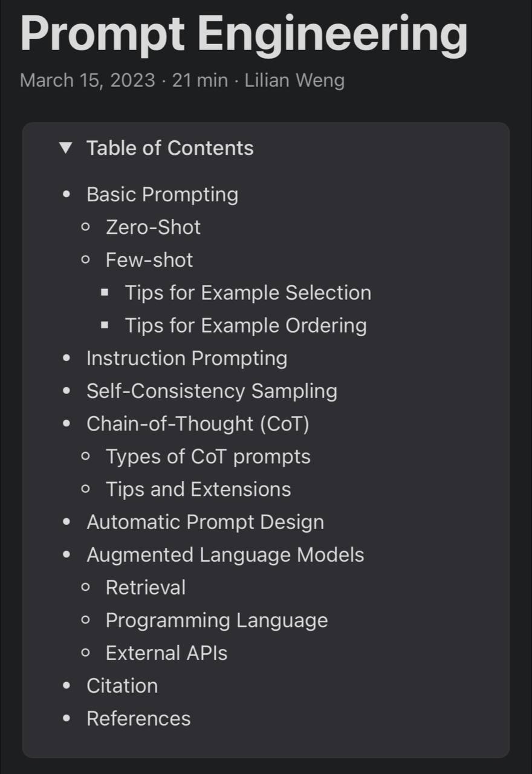This screenshot has width=532, height=774.
Task: Select Self-Consistency Sampling link
Action: click(x=212, y=391)
